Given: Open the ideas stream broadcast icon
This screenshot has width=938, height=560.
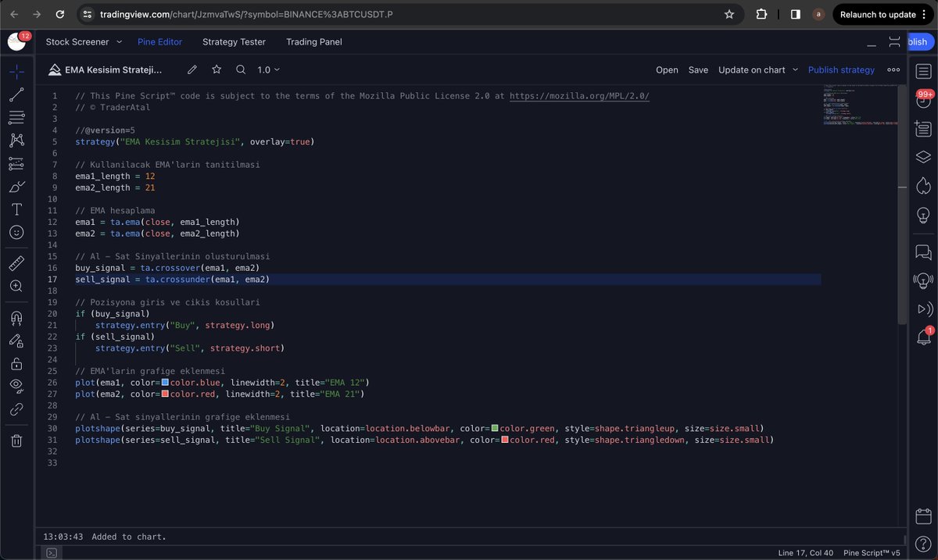Looking at the screenshot, I should point(923,280).
